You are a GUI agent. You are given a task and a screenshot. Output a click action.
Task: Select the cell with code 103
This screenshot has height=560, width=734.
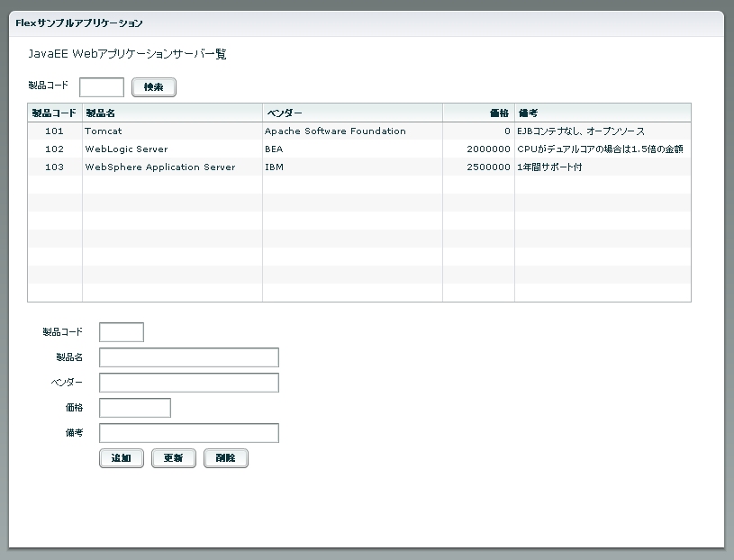coord(55,167)
